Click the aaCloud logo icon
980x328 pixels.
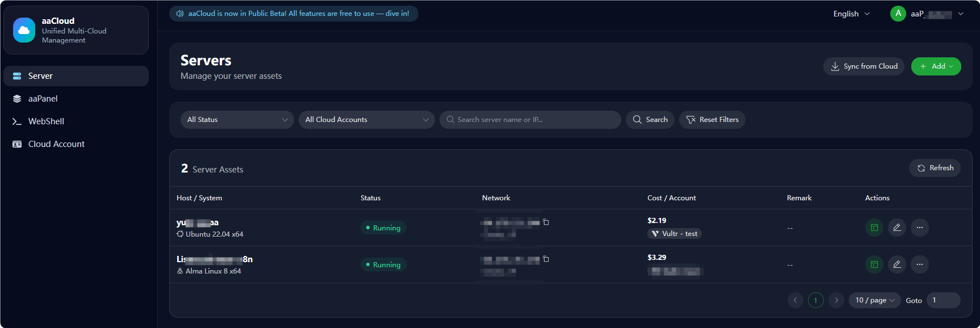24,30
